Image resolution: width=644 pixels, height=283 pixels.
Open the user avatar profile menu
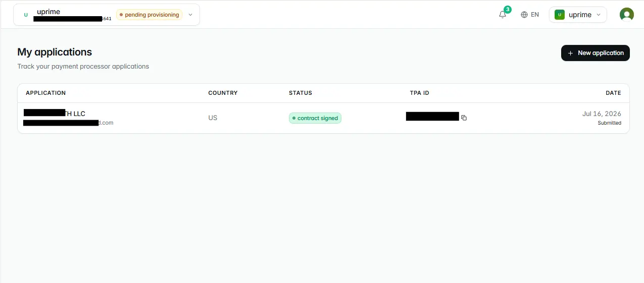(626, 15)
